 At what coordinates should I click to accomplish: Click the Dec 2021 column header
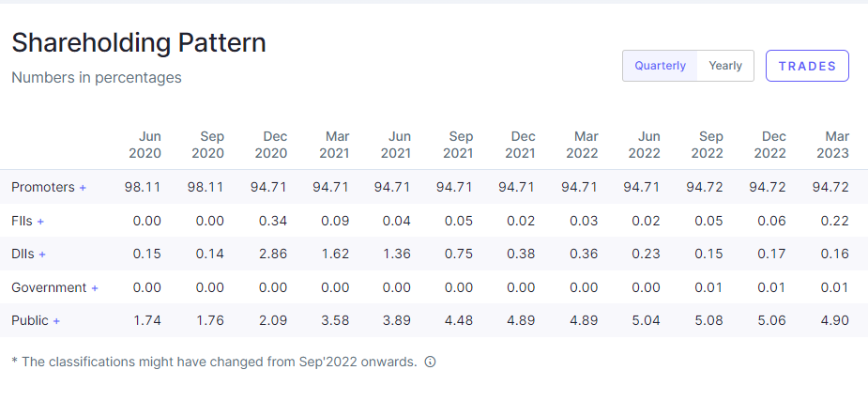pos(518,145)
